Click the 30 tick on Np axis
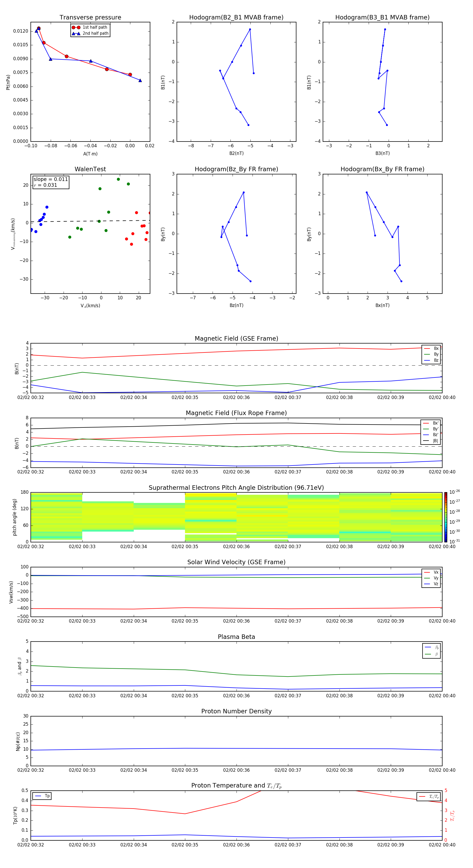The height and width of the screenshot is (868, 473). [x=25, y=716]
